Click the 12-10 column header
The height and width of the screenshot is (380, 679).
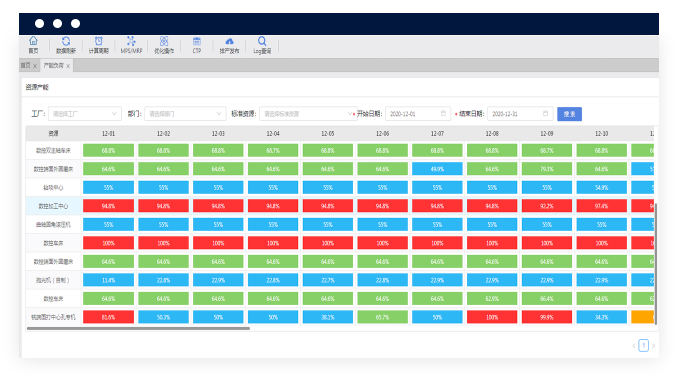(x=601, y=134)
